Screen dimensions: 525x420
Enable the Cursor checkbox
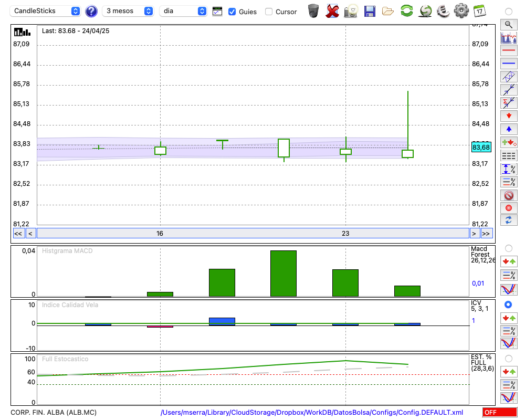[x=268, y=12]
